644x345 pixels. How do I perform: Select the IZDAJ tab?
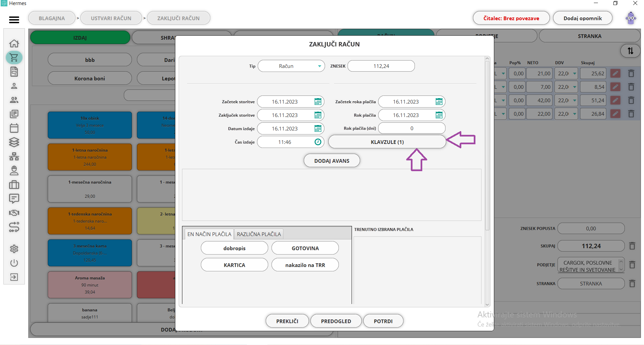[x=80, y=38]
